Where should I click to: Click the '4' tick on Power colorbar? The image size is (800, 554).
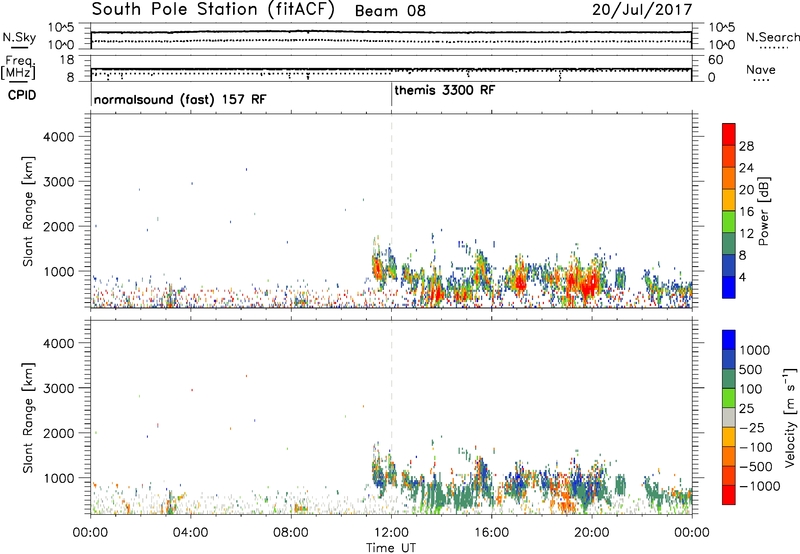[742, 277]
